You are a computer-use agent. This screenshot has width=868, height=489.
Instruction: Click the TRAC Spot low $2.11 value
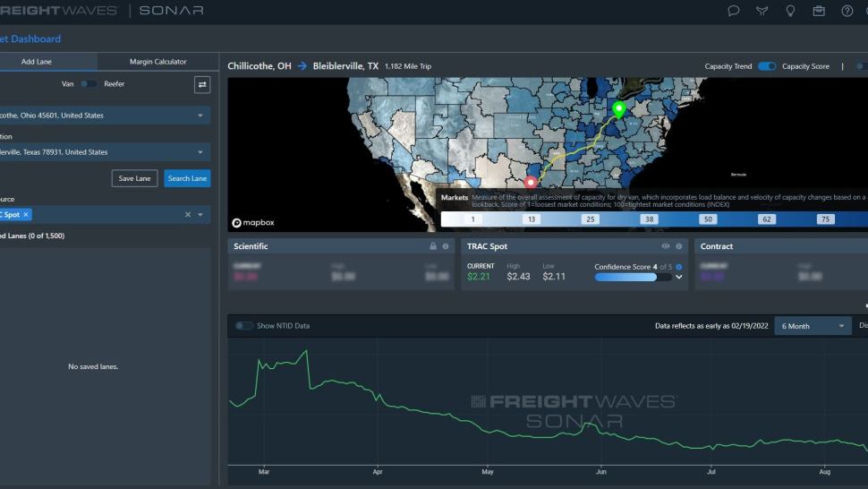(x=554, y=277)
